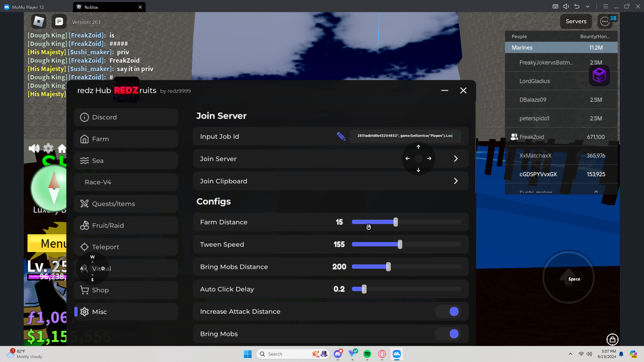Viewport: 644px width, 362px height.
Task: Click the yellow Menu button
Action: [47, 243]
